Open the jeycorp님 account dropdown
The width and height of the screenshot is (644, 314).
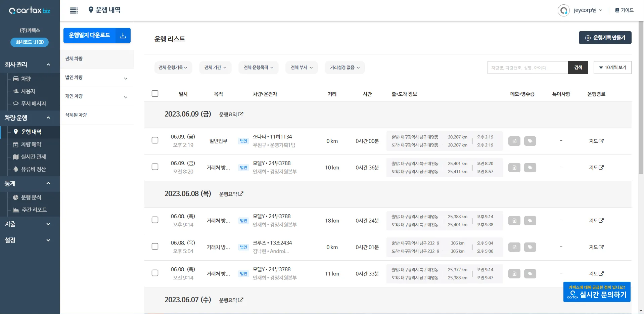pyautogui.click(x=588, y=10)
